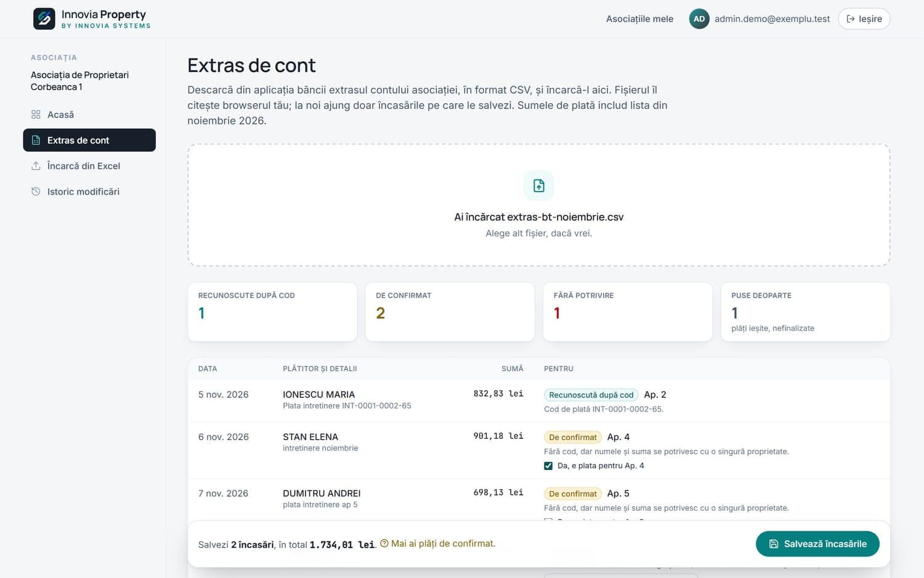The height and width of the screenshot is (578, 924).
Task: Click the date "5 nov. 2026"
Action: click(x=224, y=394)
